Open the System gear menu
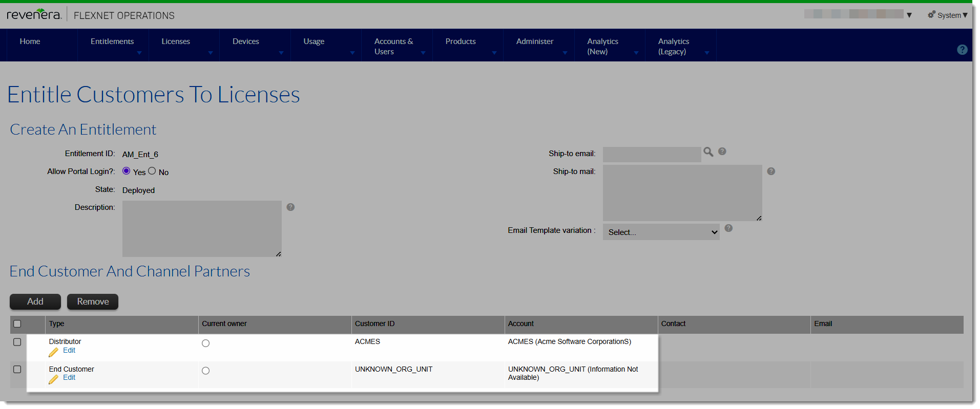 click(947, 15)
